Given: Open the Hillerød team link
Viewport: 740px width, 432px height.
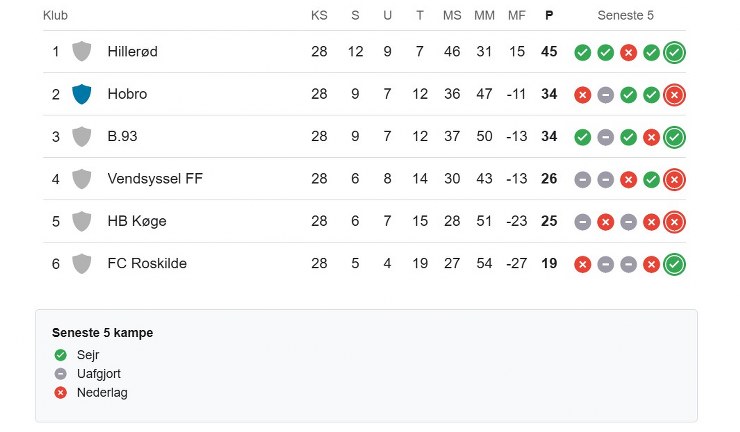Looking at the screenshot, I should pos(132,52).
